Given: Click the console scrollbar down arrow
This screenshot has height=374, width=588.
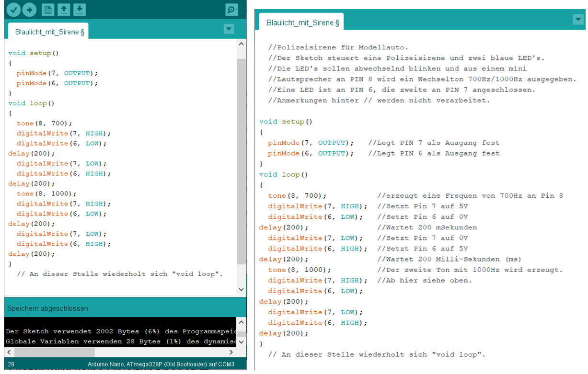Looking at the screenshot, I should click(241, 342).
